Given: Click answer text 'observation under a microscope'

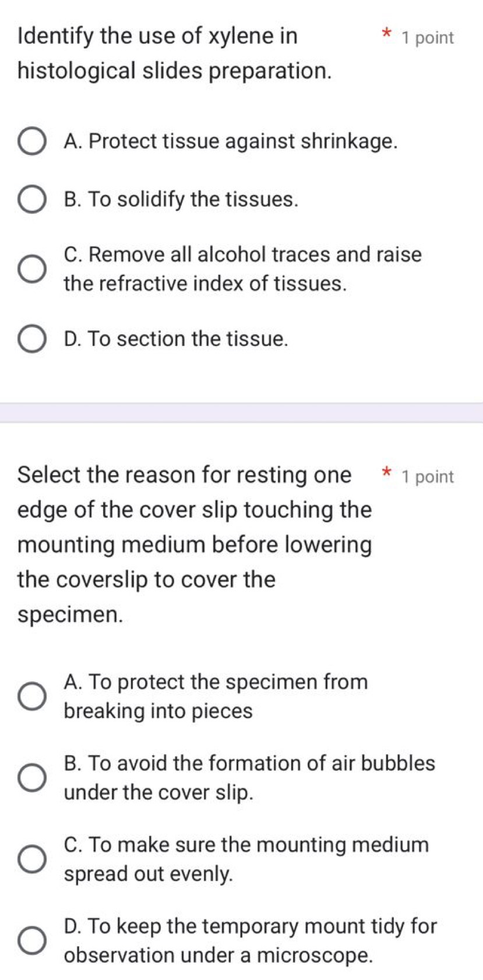Looking at the screenshot, I should tap(218, 956).
